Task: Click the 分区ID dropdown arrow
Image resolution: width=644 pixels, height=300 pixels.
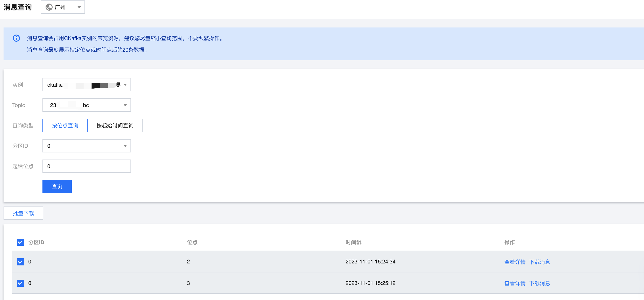Action: 125,146
